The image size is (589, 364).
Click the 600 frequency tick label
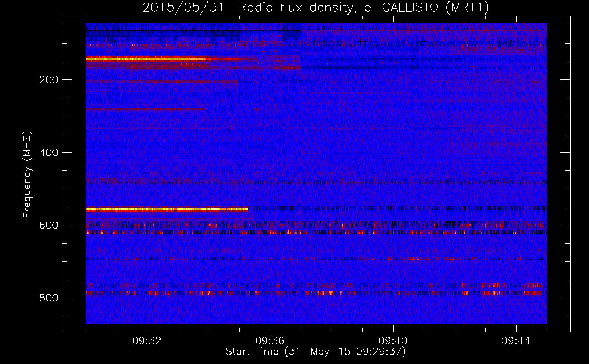[x=49, y=225]
